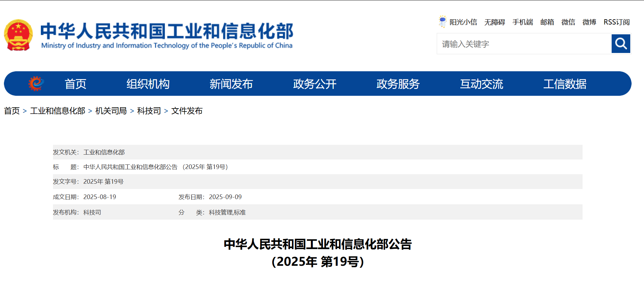Subscribe via the RSS订阅 link

click(x=616, y=22)
